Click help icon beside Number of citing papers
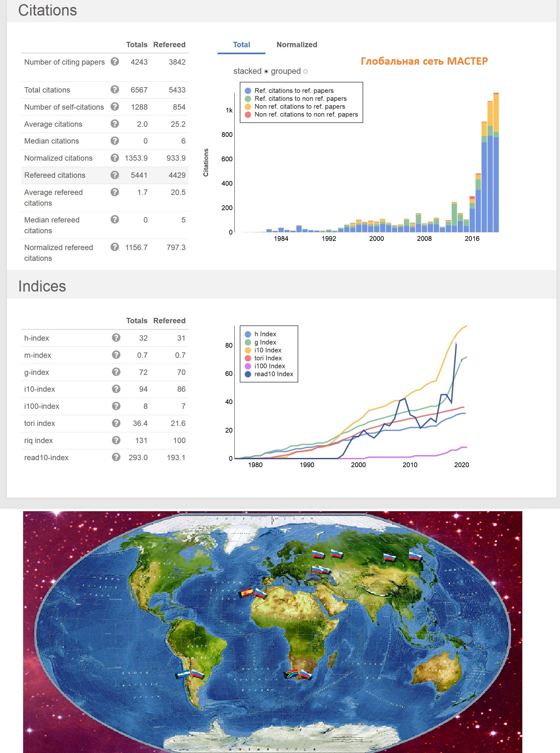The image size is (560, 753). tap(115, 62)
